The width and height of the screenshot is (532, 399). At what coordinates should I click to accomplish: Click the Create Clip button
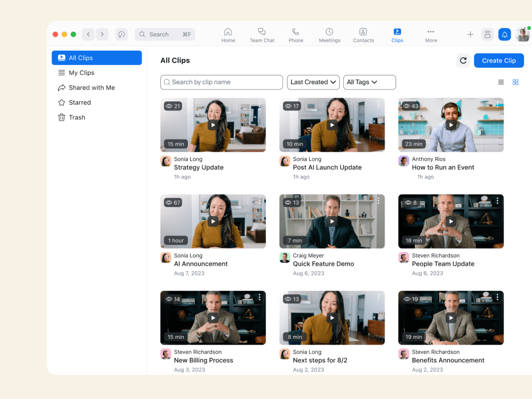pyautogui.click(x=499, y=61)
